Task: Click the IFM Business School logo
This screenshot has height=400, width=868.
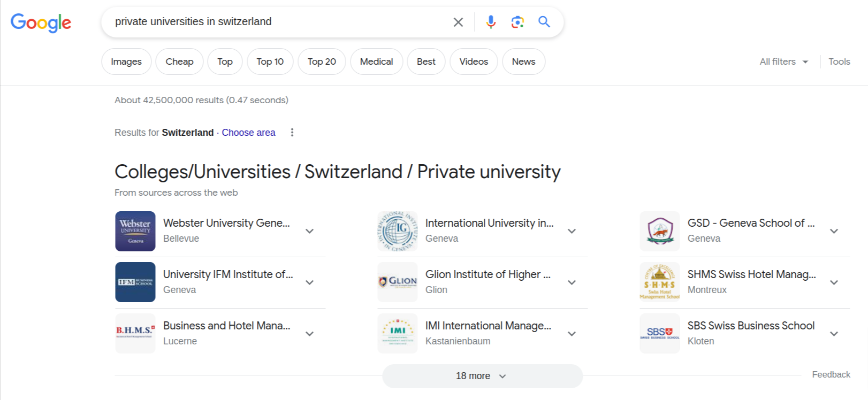Action: [x=135, y=282]
